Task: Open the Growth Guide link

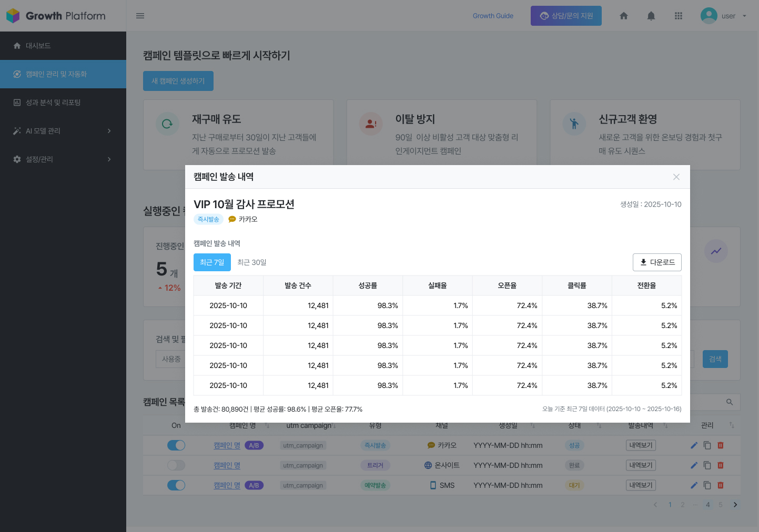Action: [x=493, y=16]
